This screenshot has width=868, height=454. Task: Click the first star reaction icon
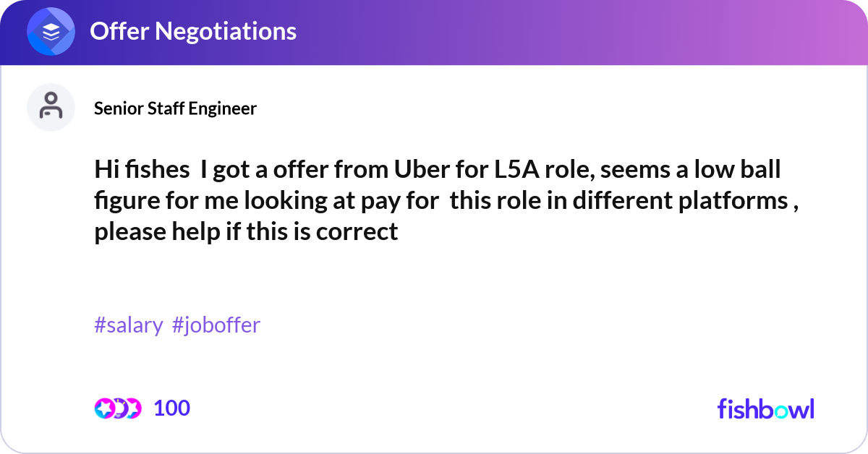tap(104, 408)
